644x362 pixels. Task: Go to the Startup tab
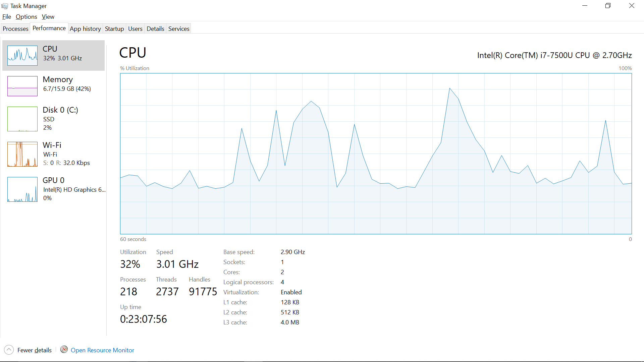[x=114, y=29]
